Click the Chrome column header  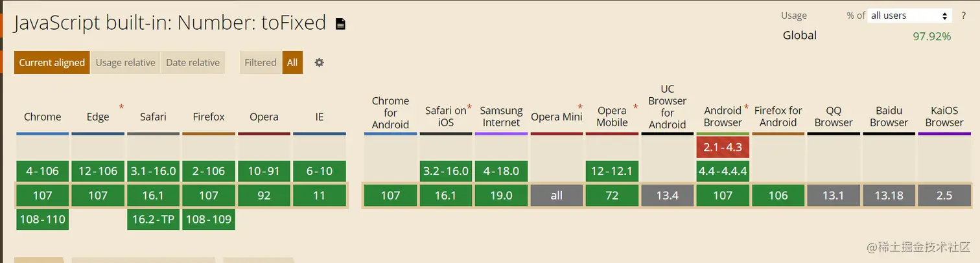click(x=43, y=117)
